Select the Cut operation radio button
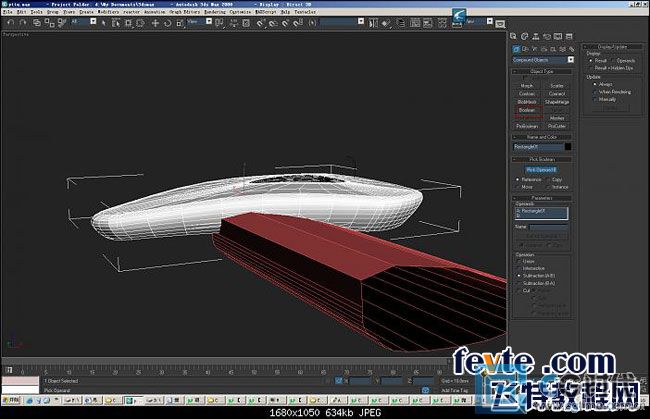The image size is (650, 419). pos(519,291)
